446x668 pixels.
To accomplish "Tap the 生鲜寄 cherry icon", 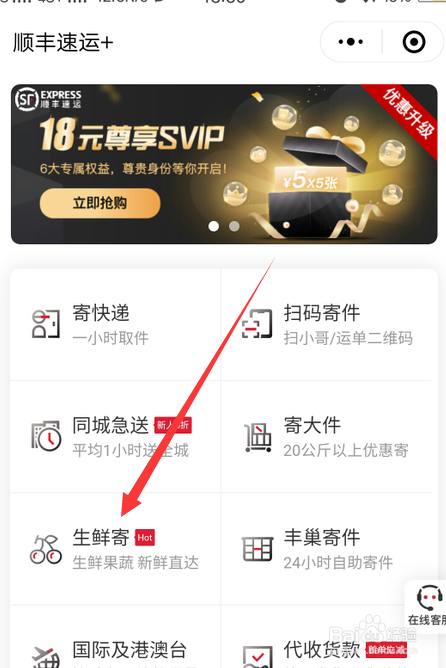I will 46,549.
